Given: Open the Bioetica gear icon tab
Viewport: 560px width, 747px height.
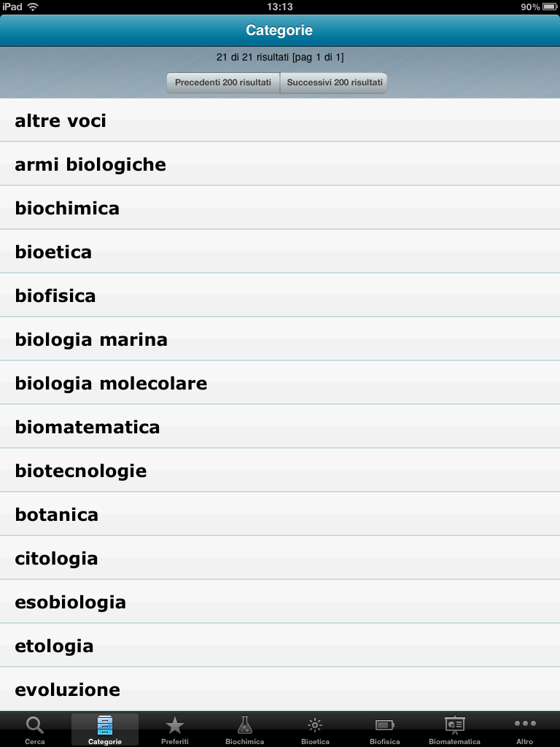Looking at the screenshot, I should coord(315,725).
